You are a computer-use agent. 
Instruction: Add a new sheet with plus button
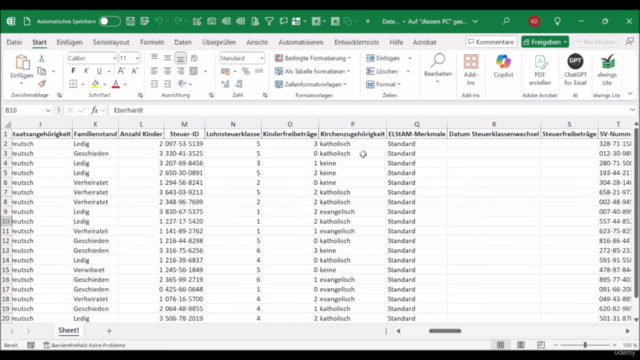[x=109, y=331]
